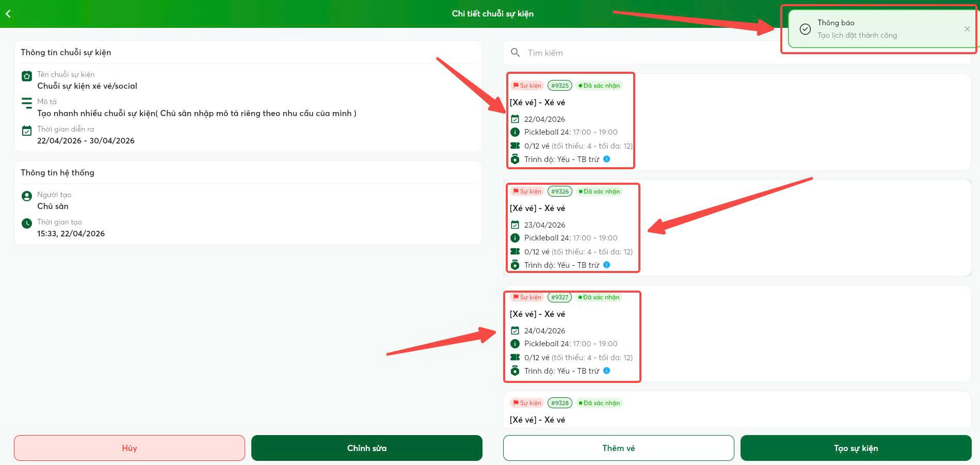980x465 pixels.
Task: Select the #9325 event ID badge
Action: 560,86
